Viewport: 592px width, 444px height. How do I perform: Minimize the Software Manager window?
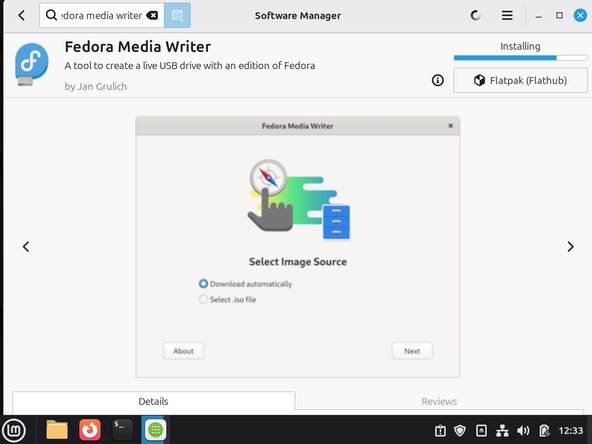pos(539,16)
